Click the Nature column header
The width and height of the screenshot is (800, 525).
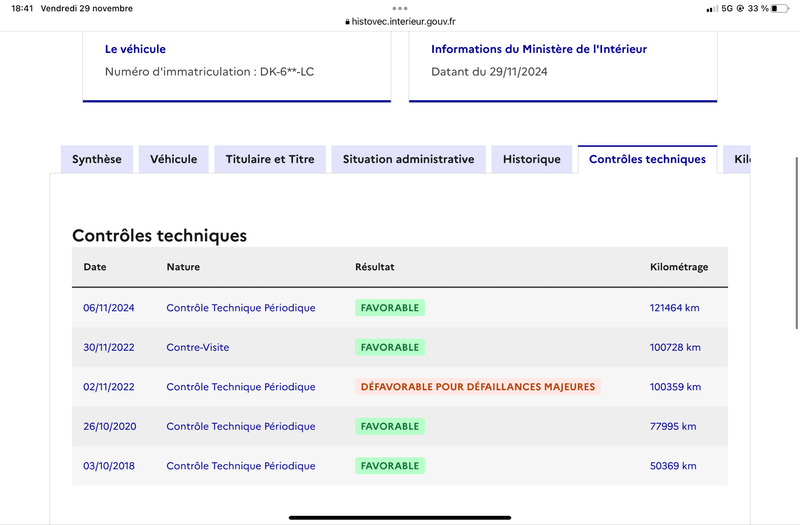click(x=183, y=267)
